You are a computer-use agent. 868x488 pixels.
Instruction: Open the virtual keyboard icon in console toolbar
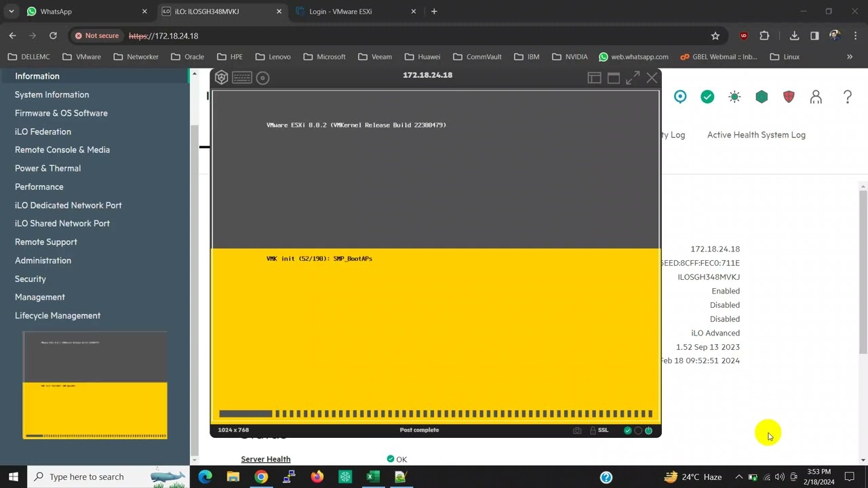click(242, 78)
